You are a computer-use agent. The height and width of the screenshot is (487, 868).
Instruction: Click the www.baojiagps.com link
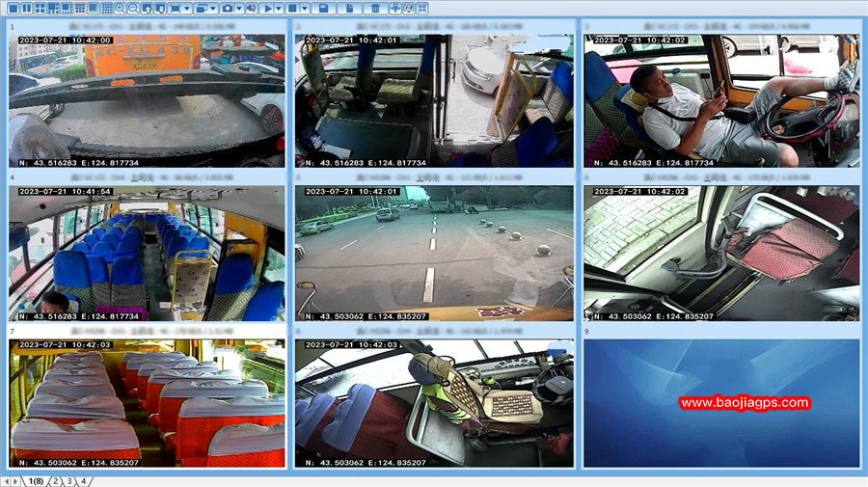[744, 403]
